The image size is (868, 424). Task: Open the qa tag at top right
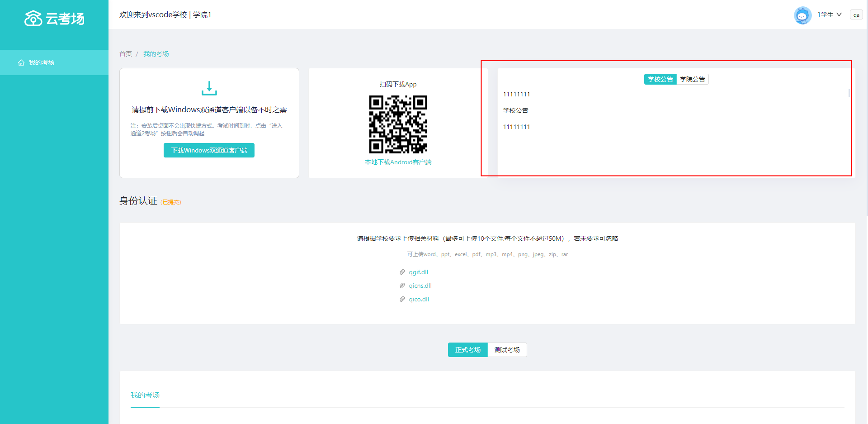(856, 15)
